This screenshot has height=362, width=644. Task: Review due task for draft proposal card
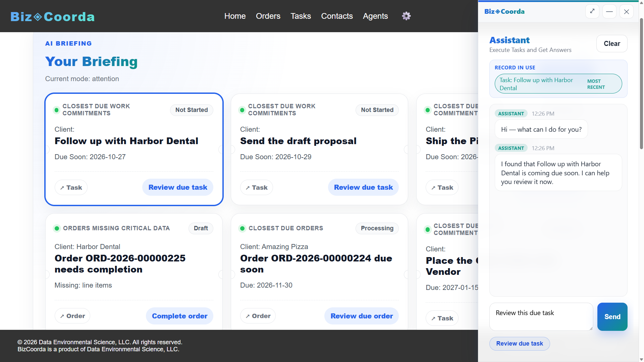[363, 187]
